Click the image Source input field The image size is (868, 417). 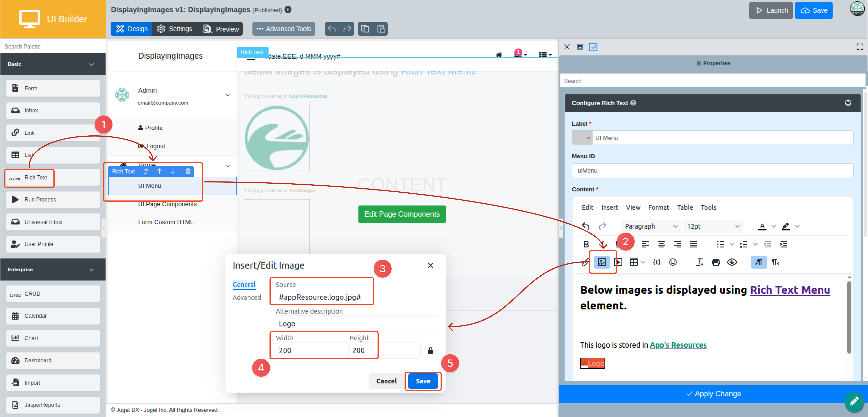coord(357,297)
